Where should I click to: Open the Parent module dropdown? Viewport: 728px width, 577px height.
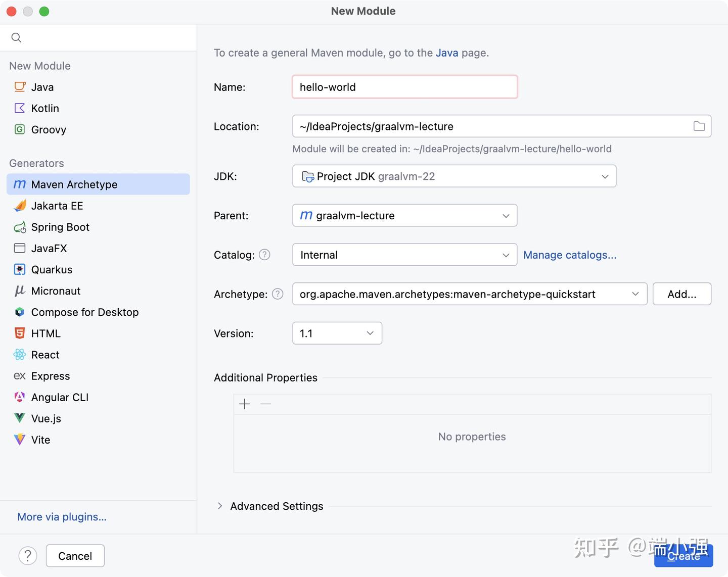[x=506, y=216]
